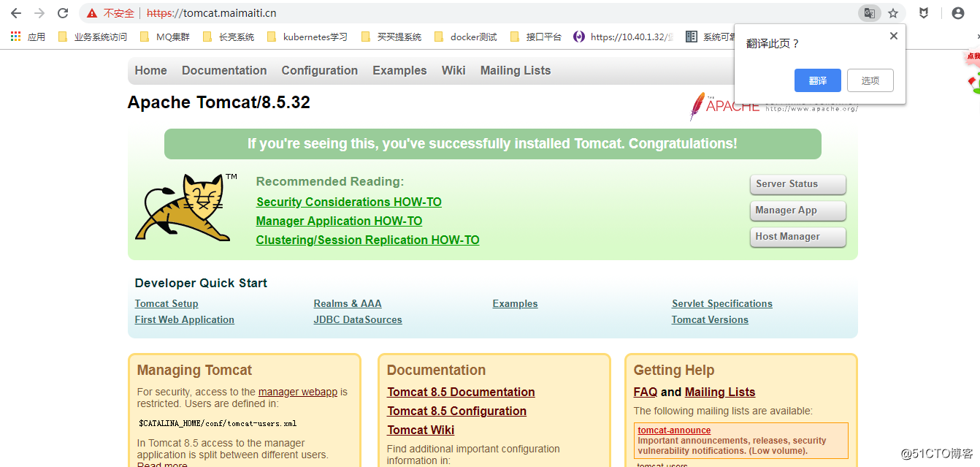
Task: Click the Server Status button
Action: click(797, 184)
